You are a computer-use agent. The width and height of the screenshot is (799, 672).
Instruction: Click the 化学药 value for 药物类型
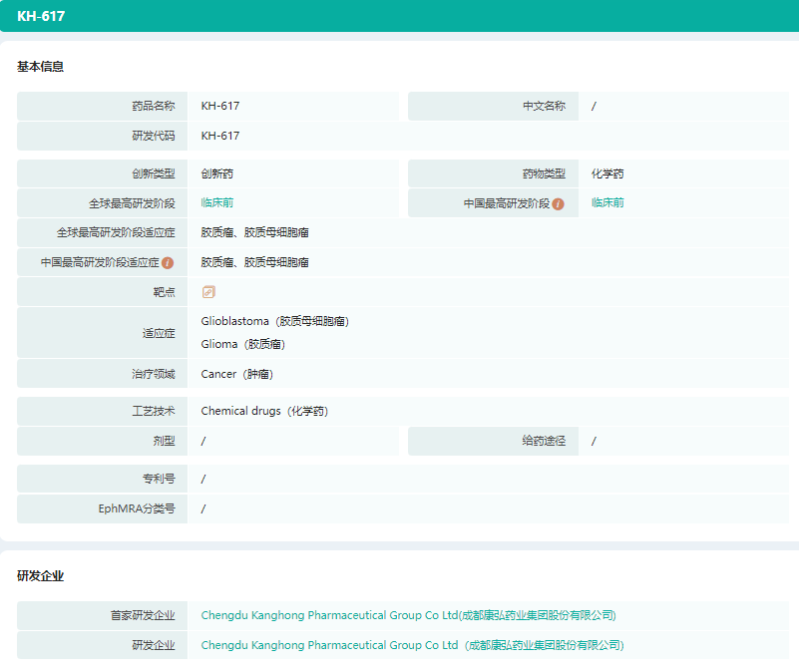(x=607, y=173)
